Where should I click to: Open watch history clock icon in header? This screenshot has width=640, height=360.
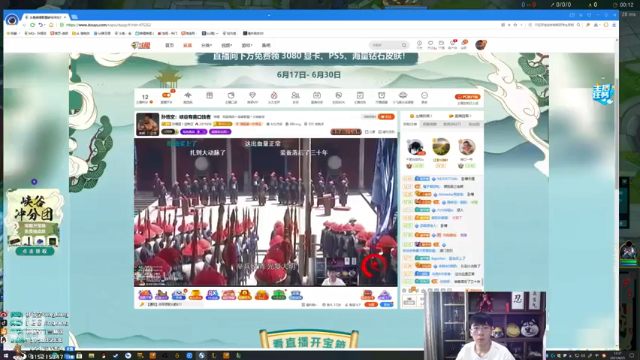(x=419, y=44)
